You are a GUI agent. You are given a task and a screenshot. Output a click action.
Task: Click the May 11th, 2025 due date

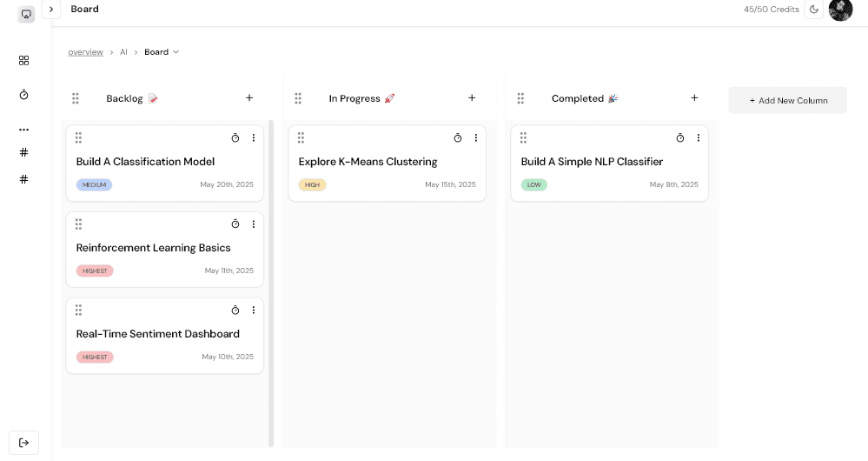(x=229, y=271)
